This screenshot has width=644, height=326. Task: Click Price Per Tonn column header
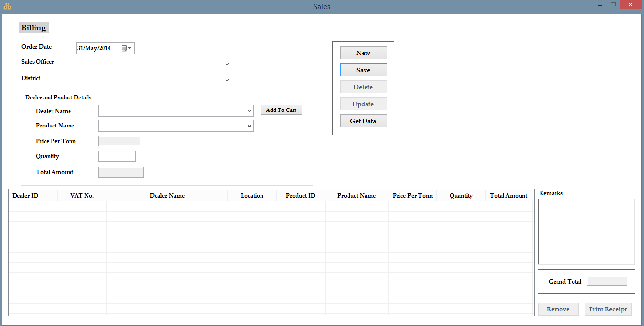pyautogui.click(x=413, y=196)
